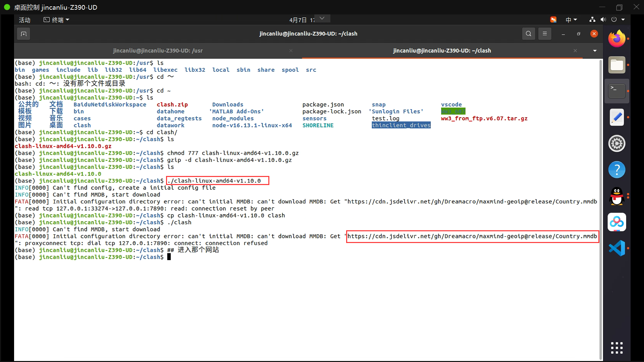Close the /usr terminal tab

(x=291, y=51)
